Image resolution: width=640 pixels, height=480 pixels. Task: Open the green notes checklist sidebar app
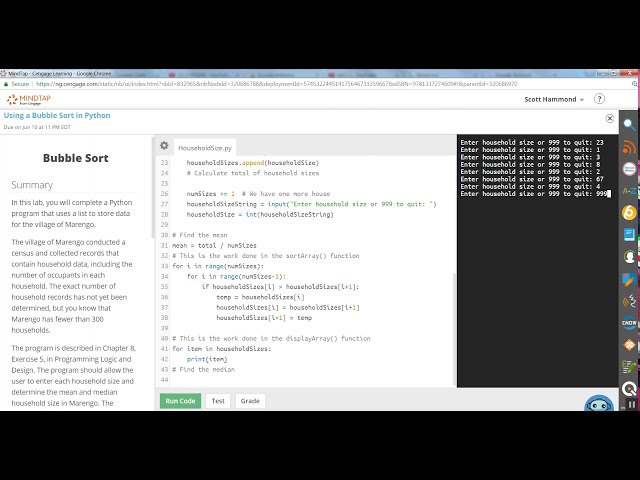pyautogui.click(x=629, y=367)
